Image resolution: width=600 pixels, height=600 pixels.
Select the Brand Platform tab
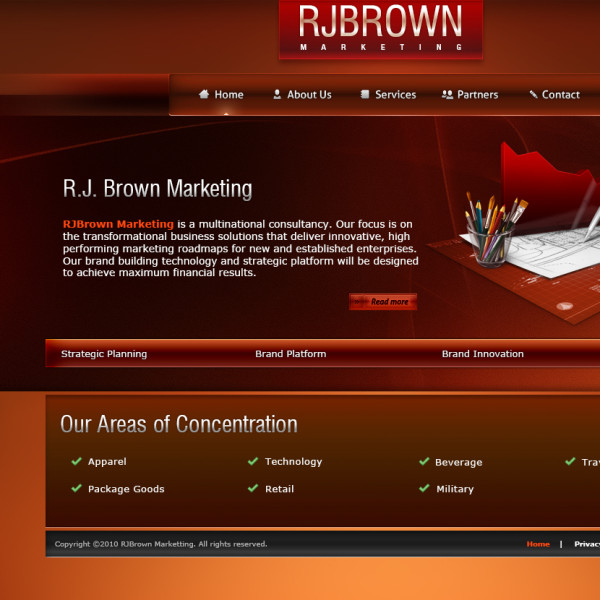point(291,354)
